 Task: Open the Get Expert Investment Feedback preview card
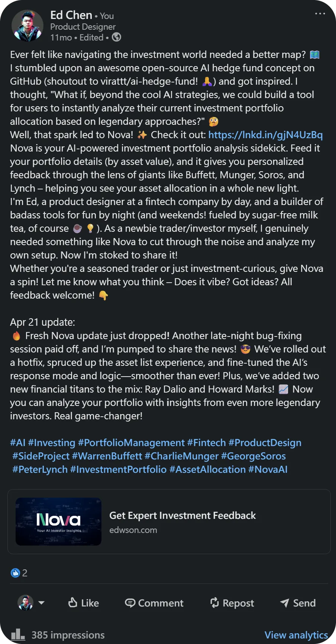(183, 515)
